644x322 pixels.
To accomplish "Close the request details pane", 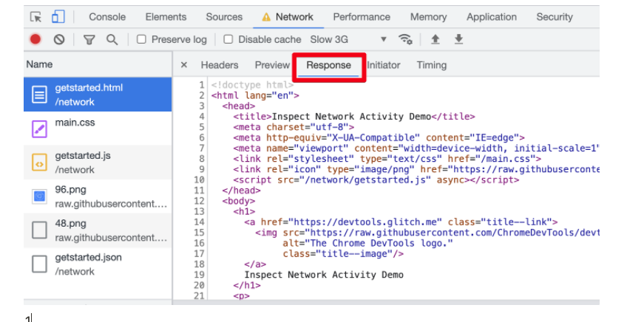I will pyautogui.click(x=184, y=65).
